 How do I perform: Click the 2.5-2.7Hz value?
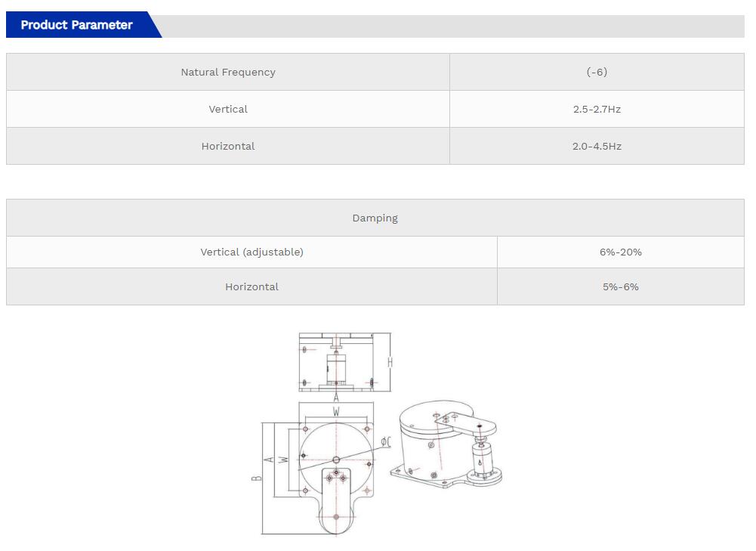[597, 109]
